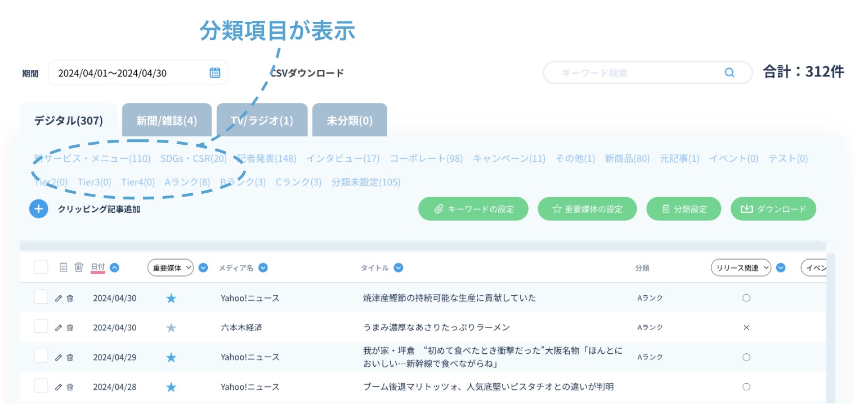Open the リリース関連 dropdown
Screen dimensions: 868x418
(740, 268)
